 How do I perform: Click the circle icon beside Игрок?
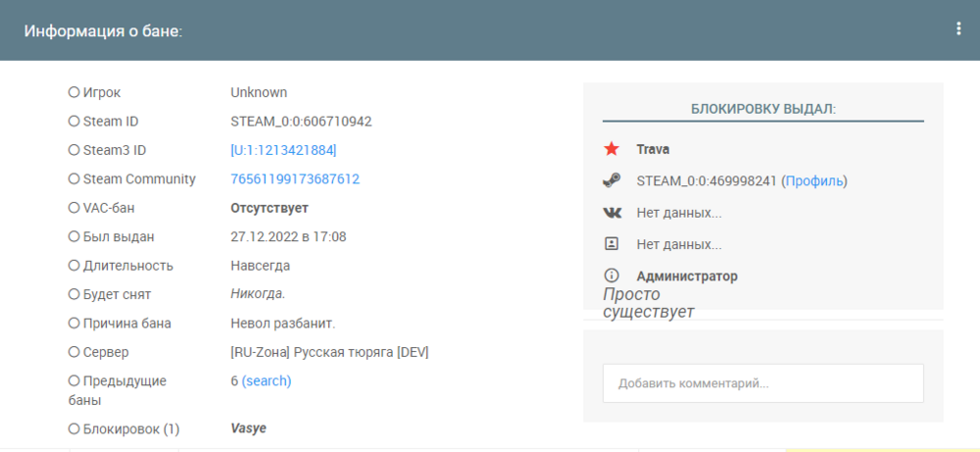point(73,92)
